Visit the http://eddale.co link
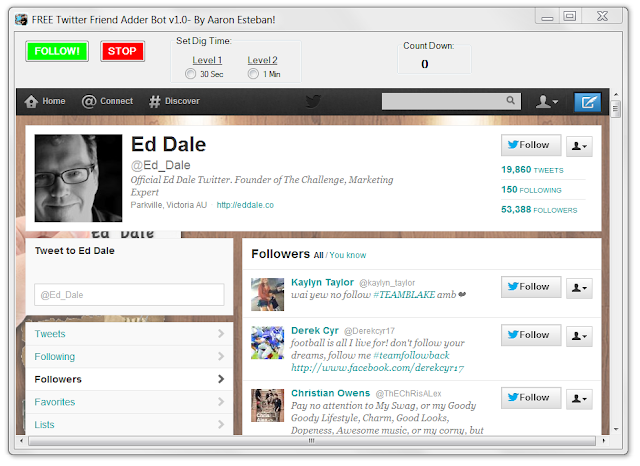The height and width of the screenshot is (466, 640). pos(245,205)
